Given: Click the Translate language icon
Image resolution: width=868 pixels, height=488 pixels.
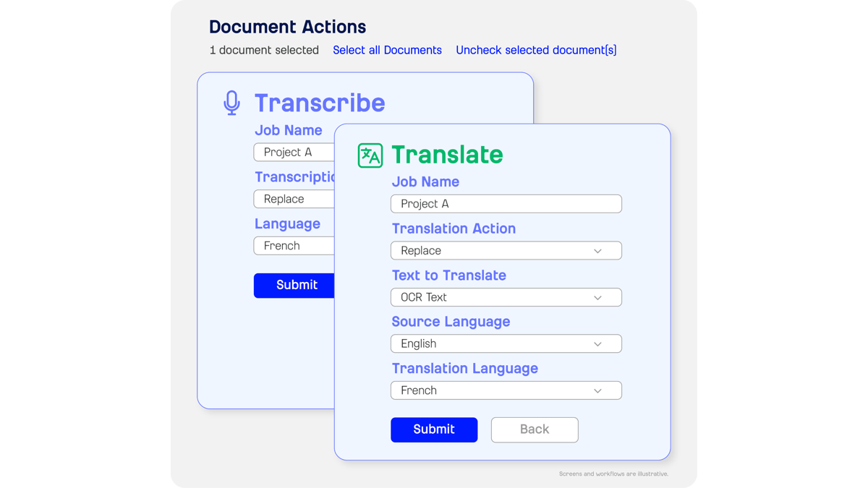Looking at the screenshot, I should coord(370,155).
